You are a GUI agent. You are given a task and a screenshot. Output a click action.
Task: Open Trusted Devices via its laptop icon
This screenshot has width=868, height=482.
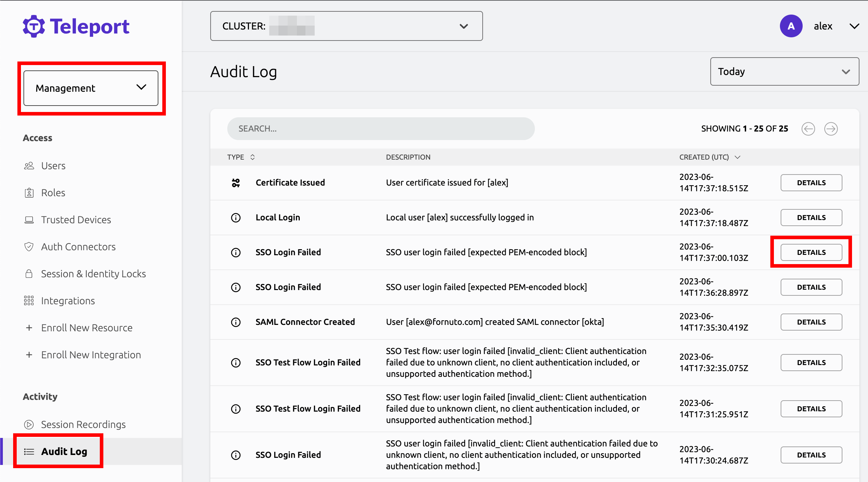tap(29, 220)
